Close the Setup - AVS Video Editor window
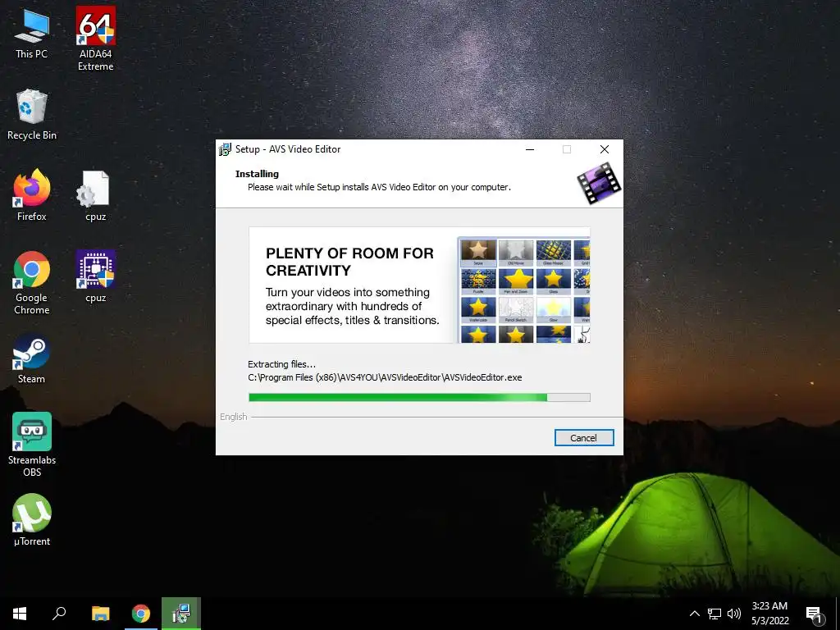 pos(605,149)
